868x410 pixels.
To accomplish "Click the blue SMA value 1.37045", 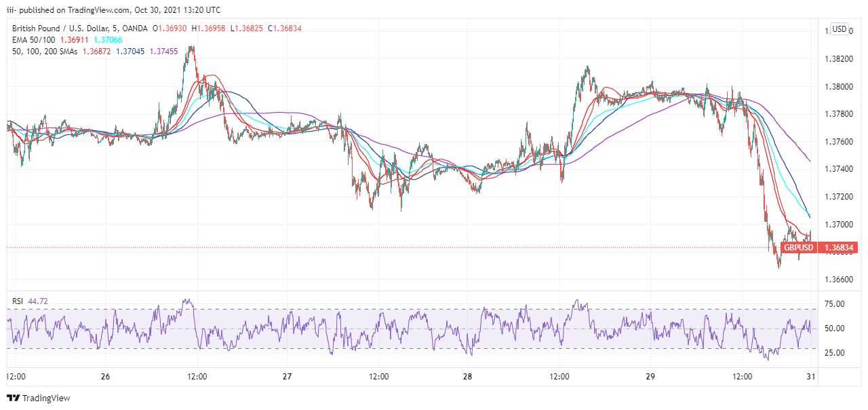I will click(130, 52).
